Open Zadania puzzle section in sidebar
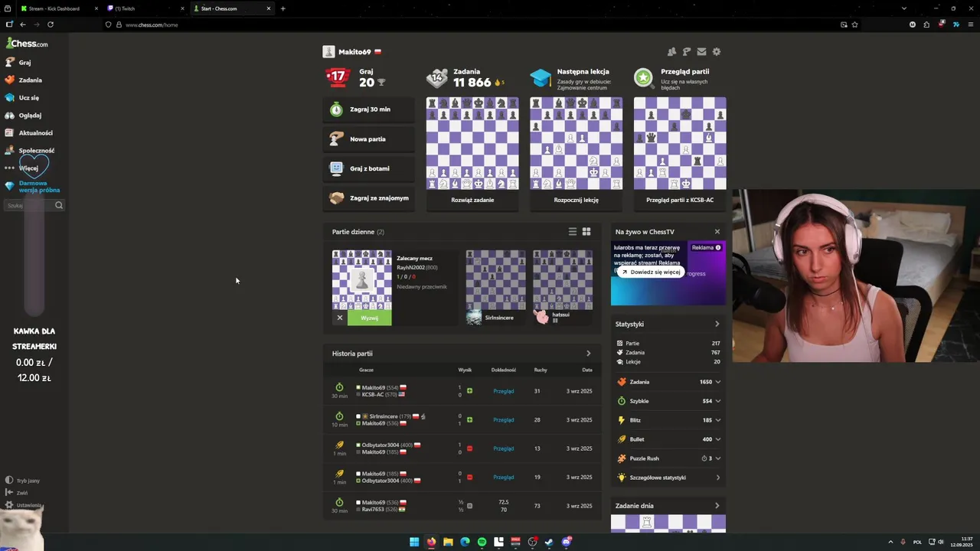This screenshot has width=980, height=551. (23, 80)
